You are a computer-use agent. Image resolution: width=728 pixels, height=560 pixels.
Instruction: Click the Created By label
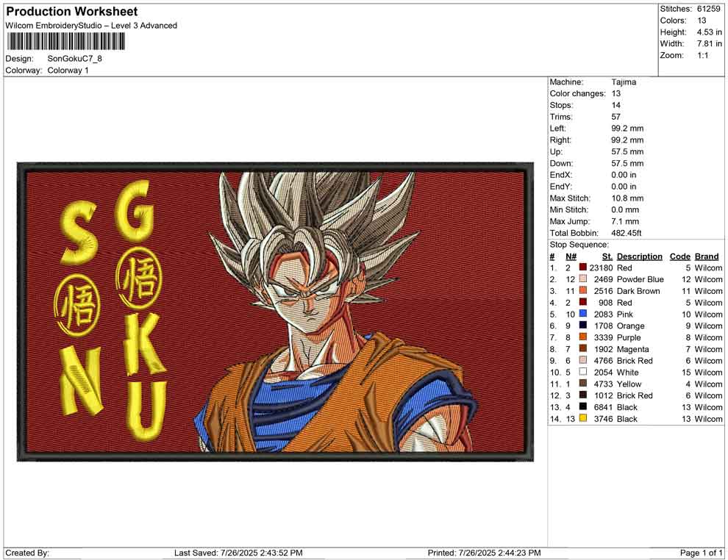click(x=27, y=553)
